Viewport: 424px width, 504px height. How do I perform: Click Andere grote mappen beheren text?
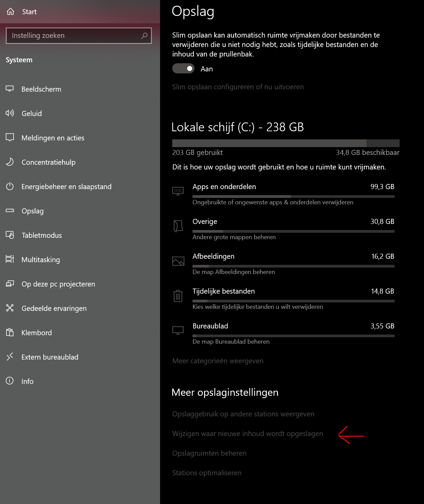[x=234, y=237]
